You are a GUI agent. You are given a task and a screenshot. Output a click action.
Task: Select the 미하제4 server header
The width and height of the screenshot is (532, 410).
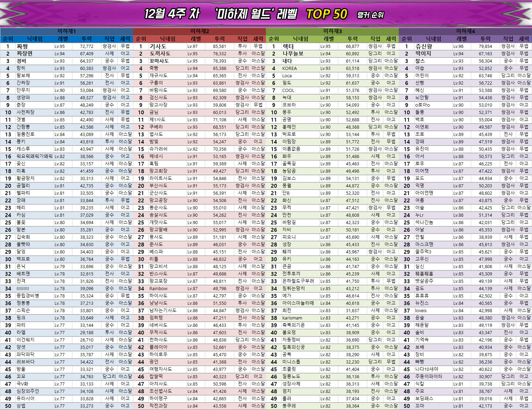click(x=465, y=31)
